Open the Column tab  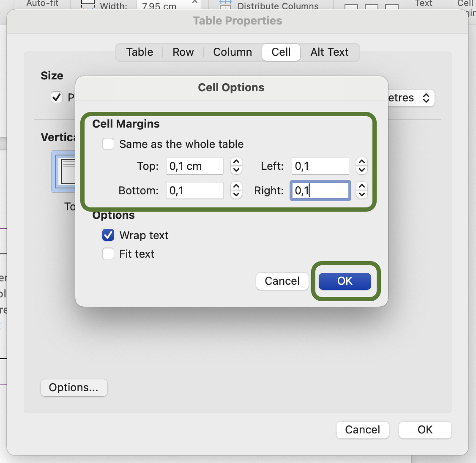tap(233, 52)
